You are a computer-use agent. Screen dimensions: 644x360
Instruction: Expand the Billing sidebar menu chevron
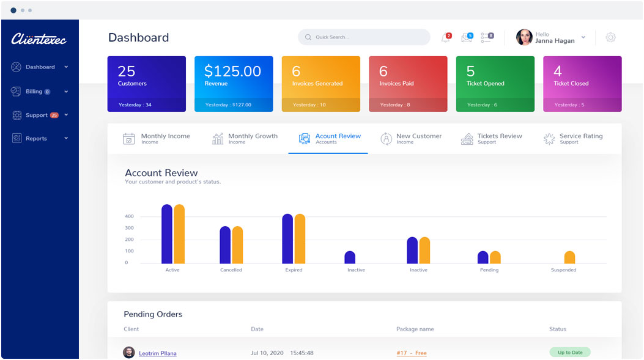tap(66, 92)
